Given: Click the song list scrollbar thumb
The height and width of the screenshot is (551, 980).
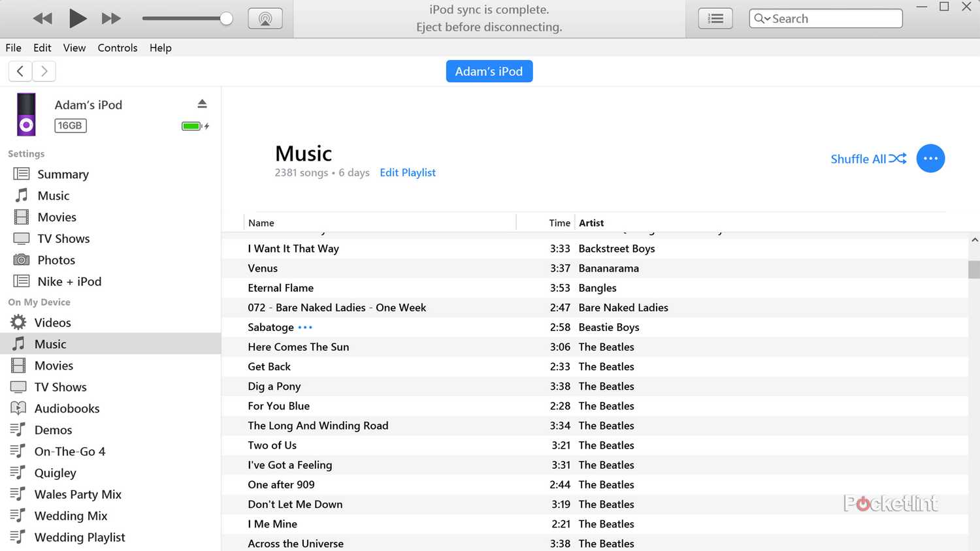Looking at the screenshot, I should tap(973, 269).
